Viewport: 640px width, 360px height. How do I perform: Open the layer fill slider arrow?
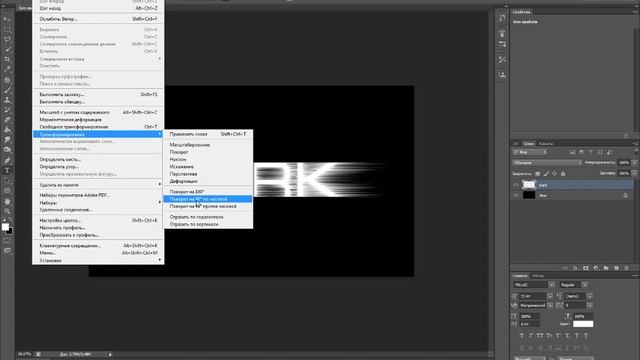(634, 173)
